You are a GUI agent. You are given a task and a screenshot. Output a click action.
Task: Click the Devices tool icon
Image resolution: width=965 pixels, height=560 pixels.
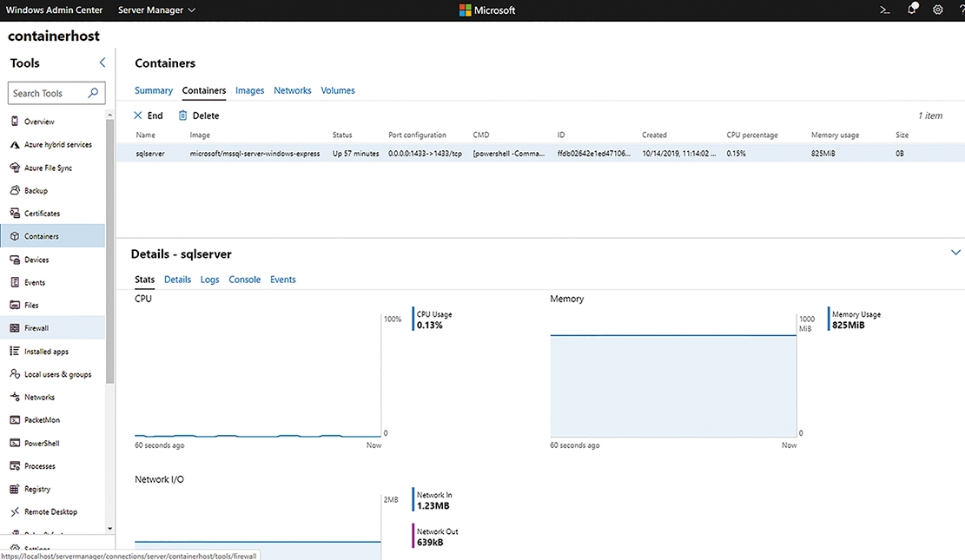click(15, 260)
